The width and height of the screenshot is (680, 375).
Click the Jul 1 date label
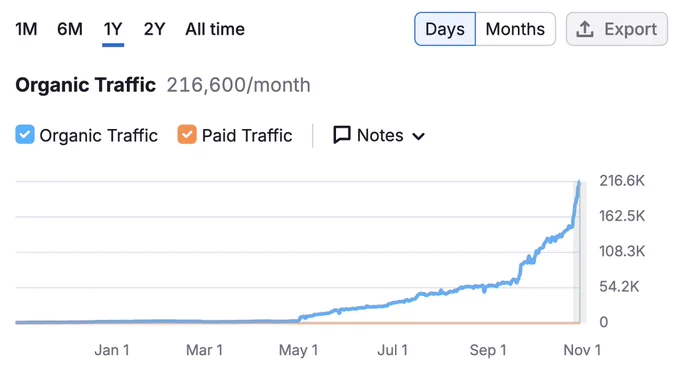(x=392, y=350)
